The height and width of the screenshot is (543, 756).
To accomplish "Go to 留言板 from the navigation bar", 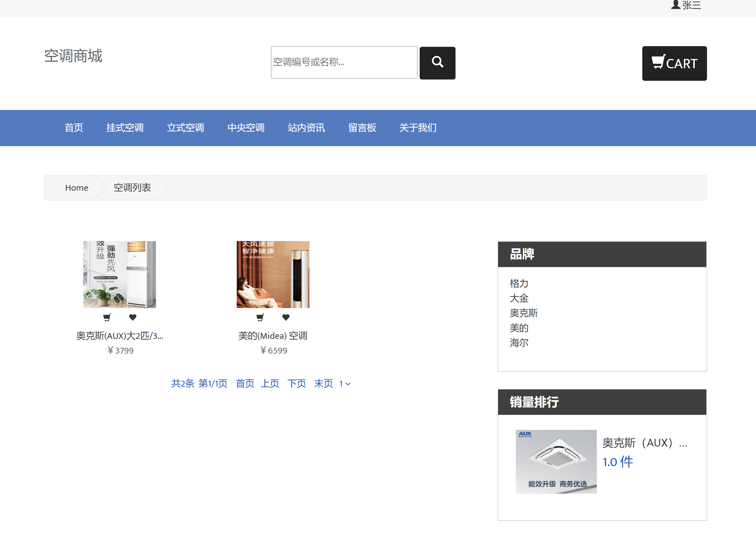I will tap(362, 128).
